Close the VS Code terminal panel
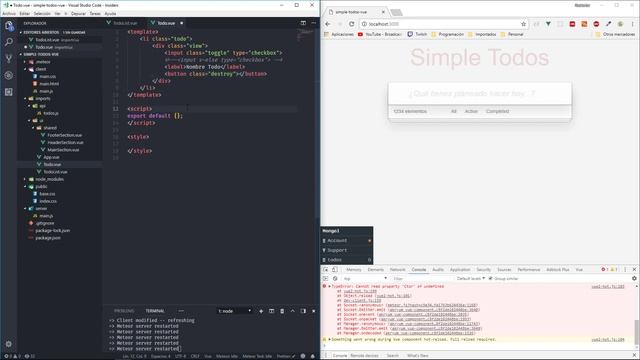Viewport: 640px width, 360px height. (313, 311)
